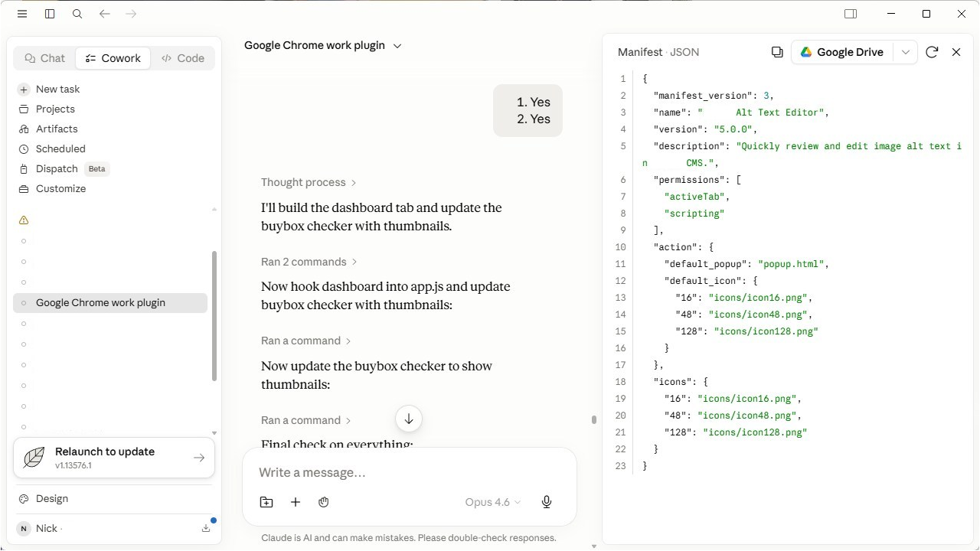The width and height of the screenshot is (980, 551).
Task: Click the yellow warning triangle icon
Action: tap(24, 220)
